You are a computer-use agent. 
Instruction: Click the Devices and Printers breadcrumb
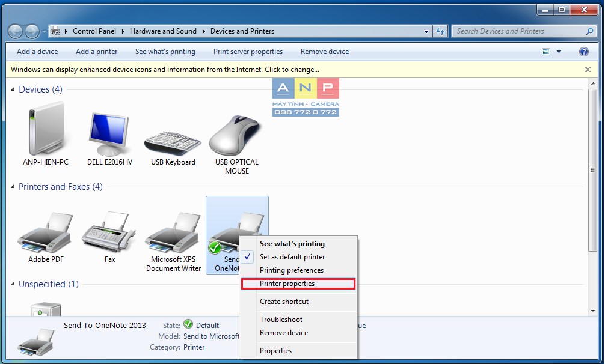pyautogui.click(x=242, y=31)
